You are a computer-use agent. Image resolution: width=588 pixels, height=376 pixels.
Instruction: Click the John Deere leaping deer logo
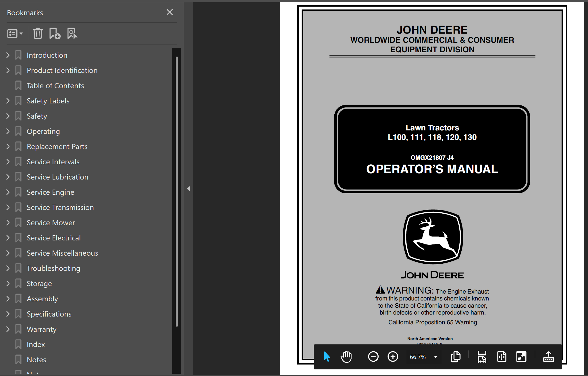pos(433,237)
